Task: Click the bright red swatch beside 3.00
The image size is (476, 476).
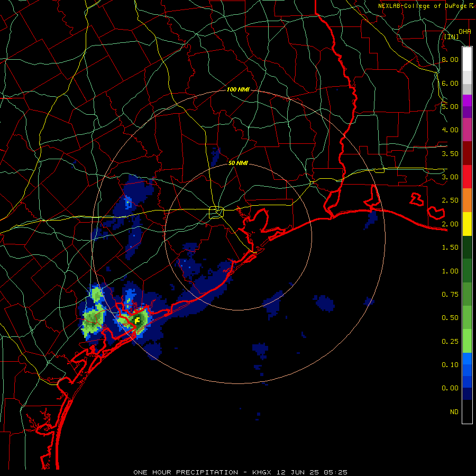Action: [x=467, y=177]
